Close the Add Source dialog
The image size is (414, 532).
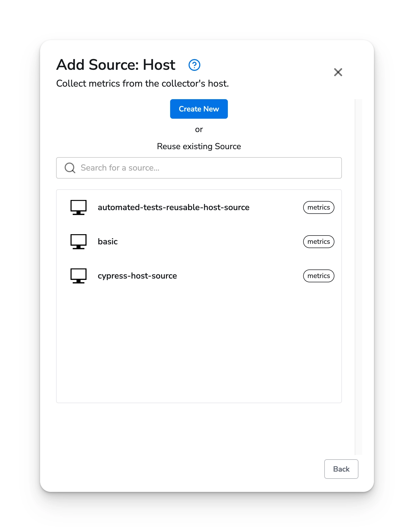point(338,72)
